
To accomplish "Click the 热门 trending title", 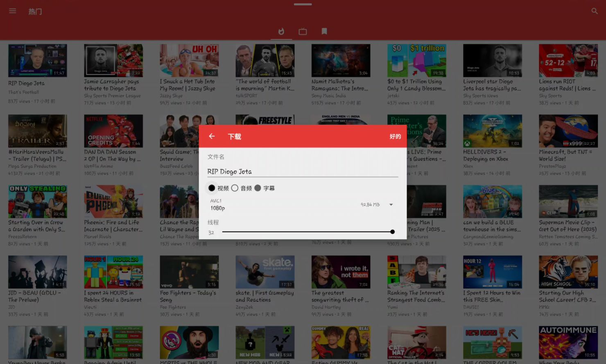I will (35, 11).
